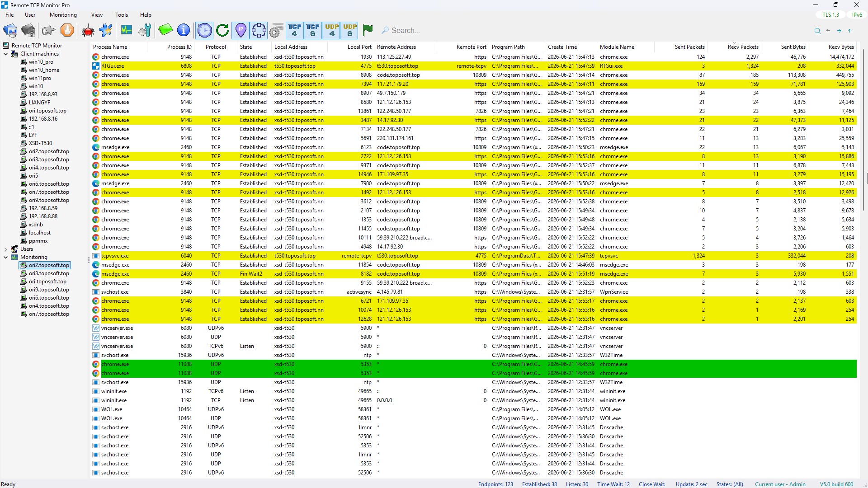Collapse the Client machines tree node
This screenshot has height=488, width=868.
[x=5, y=54]
